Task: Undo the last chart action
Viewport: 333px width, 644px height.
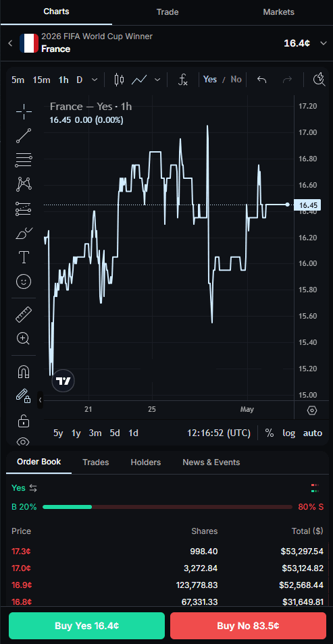Action: [x=261, y=79]
